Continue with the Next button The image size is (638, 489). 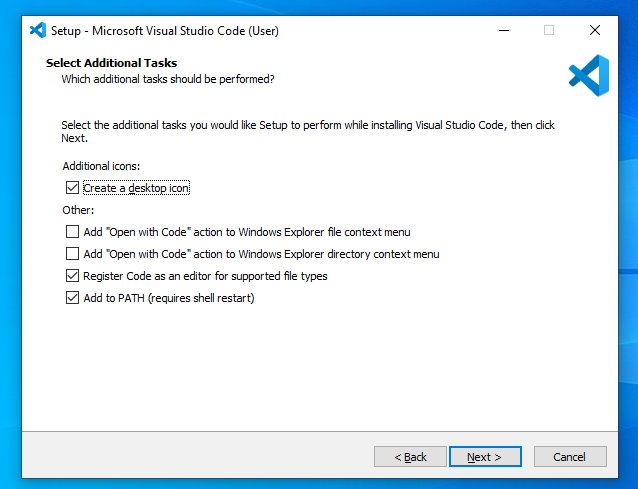(485, 457)
